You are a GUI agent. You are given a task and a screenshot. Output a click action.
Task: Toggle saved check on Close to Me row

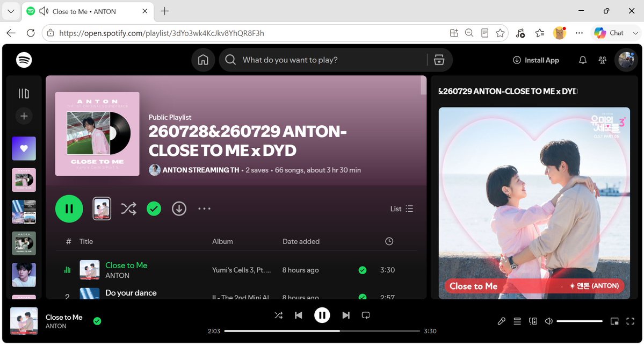tap(362, 270)
